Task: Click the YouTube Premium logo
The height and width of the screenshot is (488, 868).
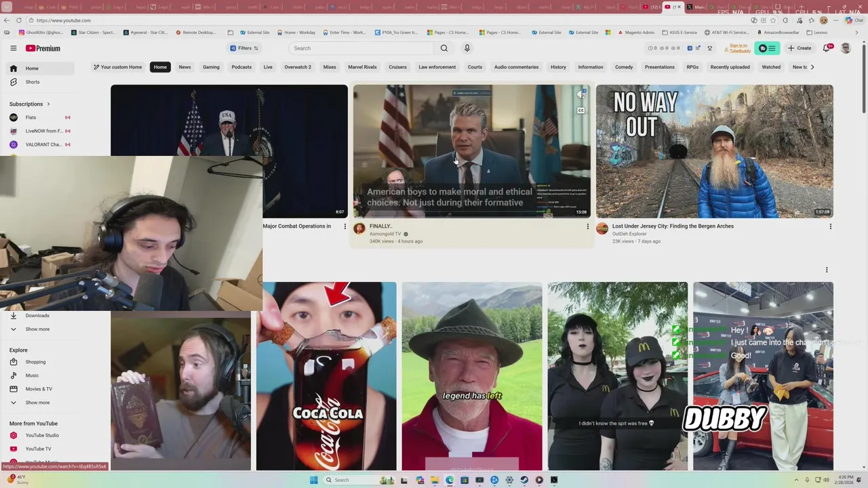Action: coord(43,48)
